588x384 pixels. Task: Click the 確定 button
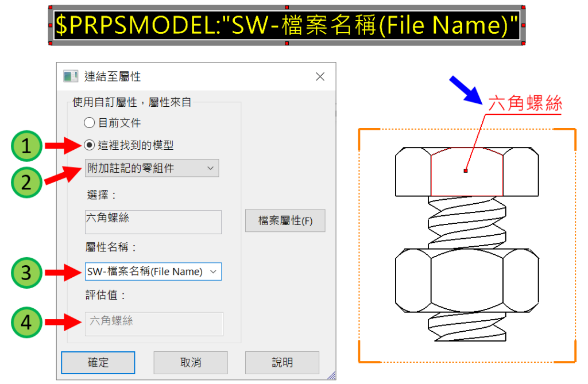point(98,363)
